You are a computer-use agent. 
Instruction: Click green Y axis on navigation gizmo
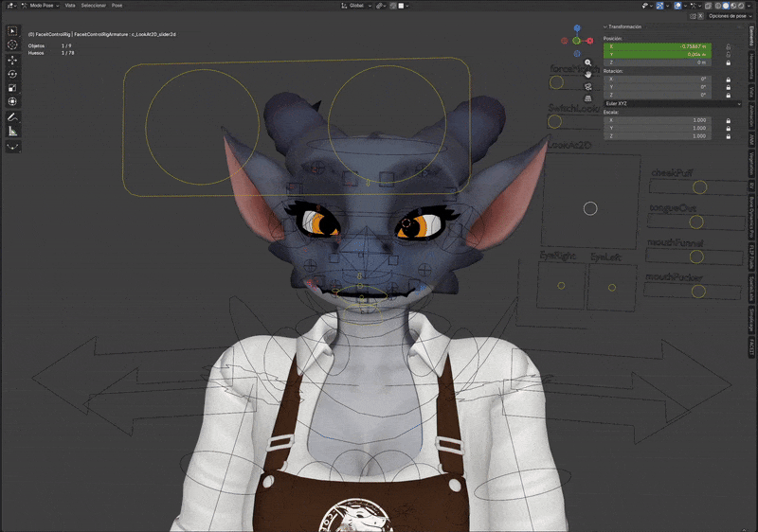coord(576,41)
